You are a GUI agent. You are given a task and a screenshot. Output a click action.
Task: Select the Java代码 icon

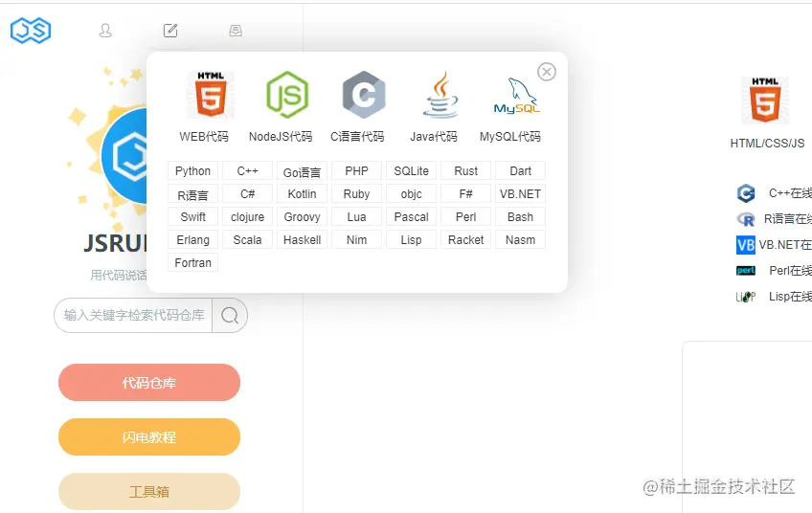coord(440,95)
